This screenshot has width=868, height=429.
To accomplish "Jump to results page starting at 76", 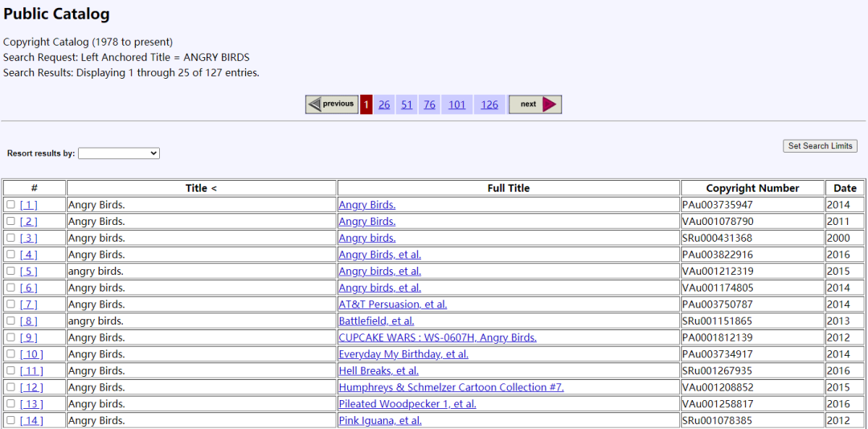I will 429,104.
